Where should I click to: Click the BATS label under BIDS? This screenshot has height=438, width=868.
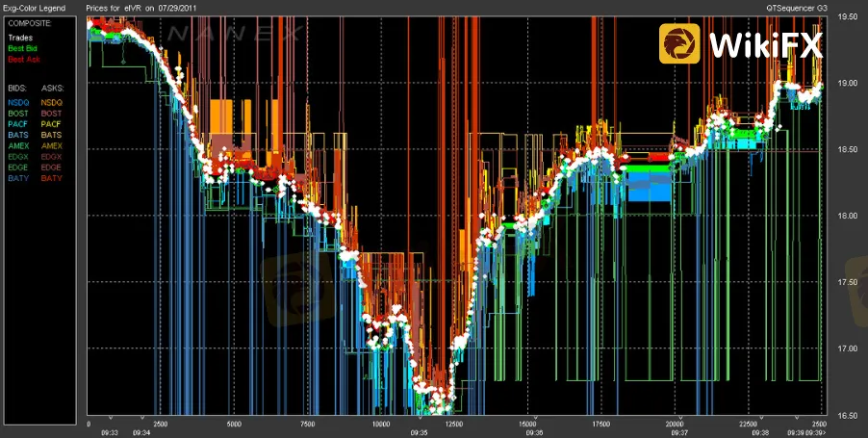coord(18,135)
